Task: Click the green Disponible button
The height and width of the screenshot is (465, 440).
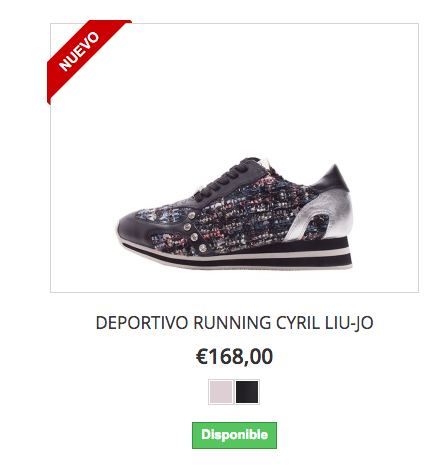Action: 234,435
